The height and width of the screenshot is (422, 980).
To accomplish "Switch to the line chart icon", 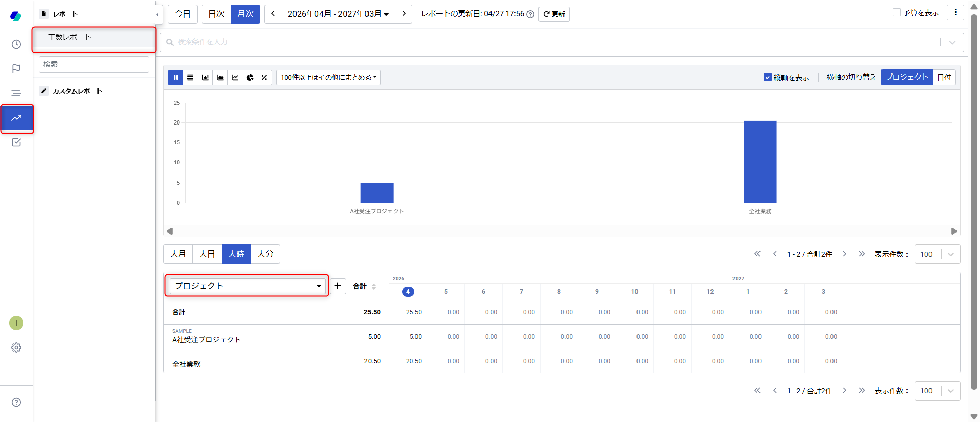I will tap(235, 78).
